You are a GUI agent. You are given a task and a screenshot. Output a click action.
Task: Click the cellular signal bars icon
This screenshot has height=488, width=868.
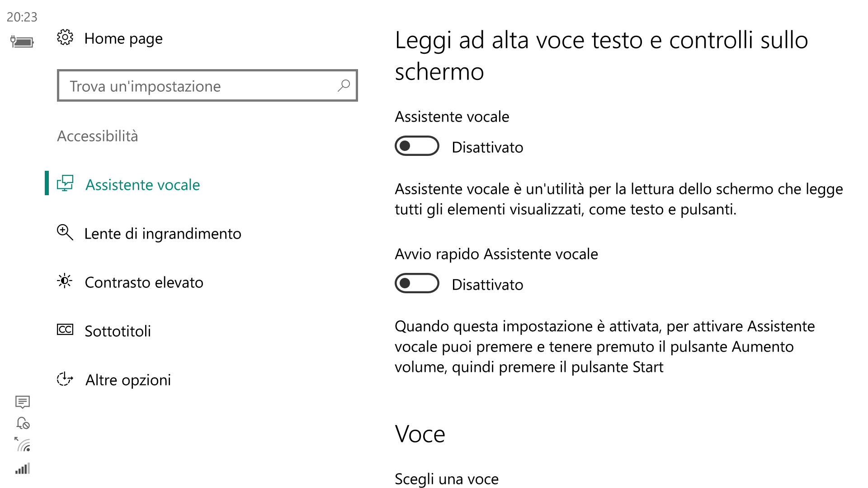coord(23,468)
